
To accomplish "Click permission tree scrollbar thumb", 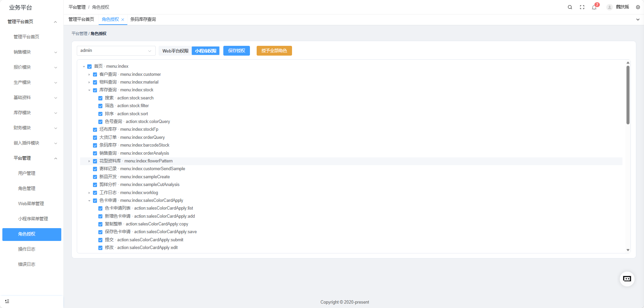I will coord(628,95).
